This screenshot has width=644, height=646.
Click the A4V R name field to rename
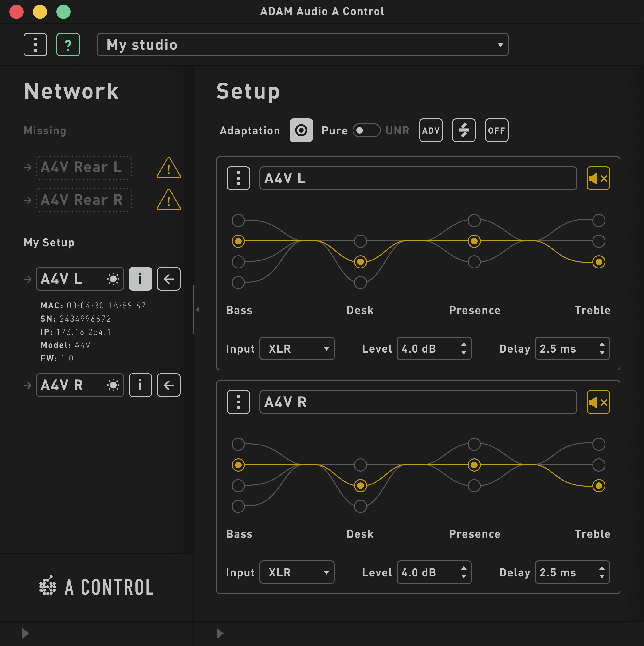(418, 402)
